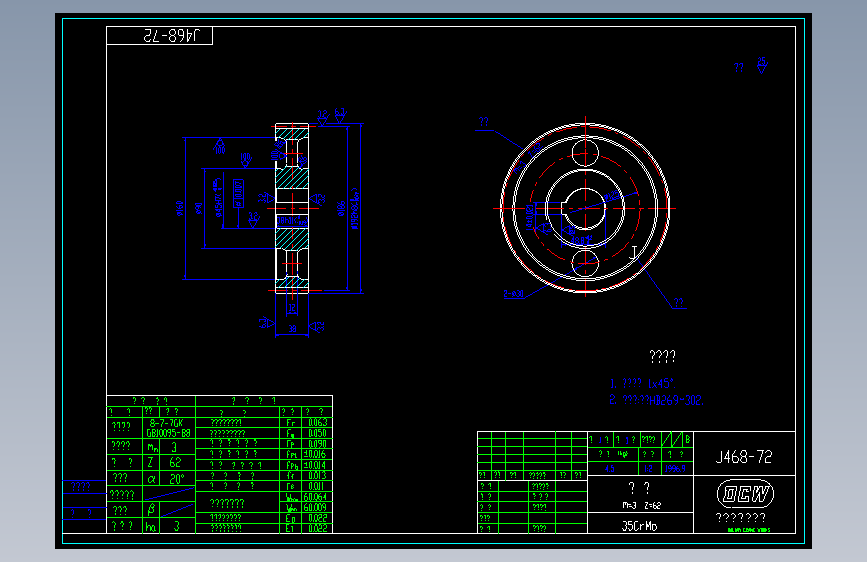Screen dimensions: 867x562
Task: Click the 12 web thickness dimension
Action: tap(292, 308)
